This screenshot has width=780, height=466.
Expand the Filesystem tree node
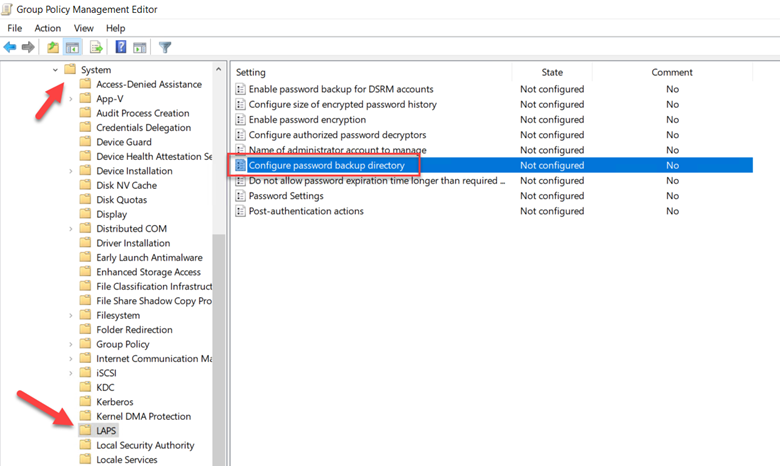coord(71,315)
